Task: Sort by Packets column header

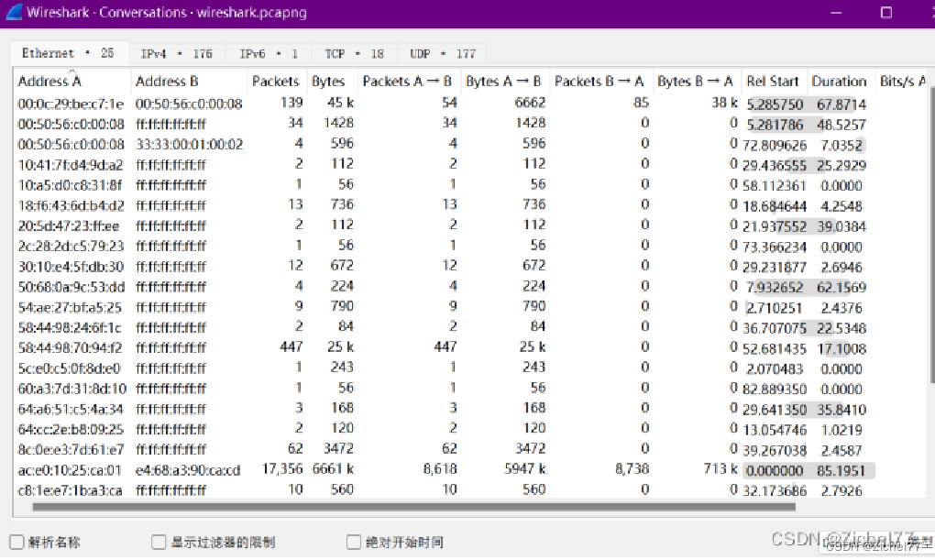Action: (x=276, y=82)
